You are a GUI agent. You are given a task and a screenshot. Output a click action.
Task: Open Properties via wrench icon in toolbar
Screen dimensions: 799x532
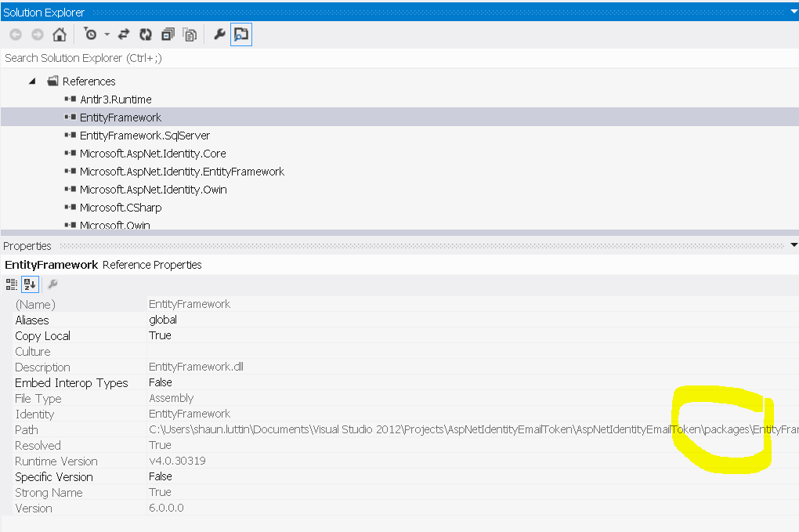(x=219, y=34)
